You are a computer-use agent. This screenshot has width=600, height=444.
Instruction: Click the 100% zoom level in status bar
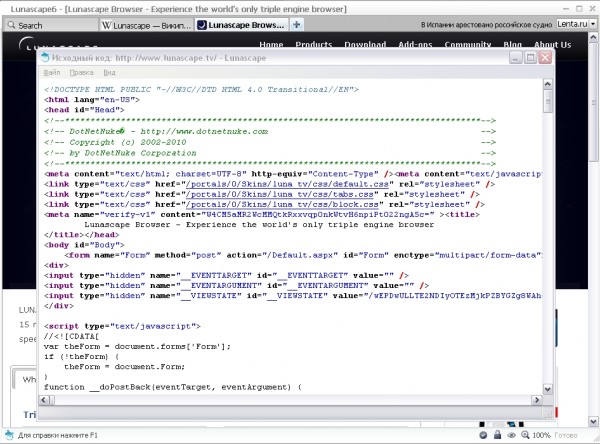pos(541,435)
